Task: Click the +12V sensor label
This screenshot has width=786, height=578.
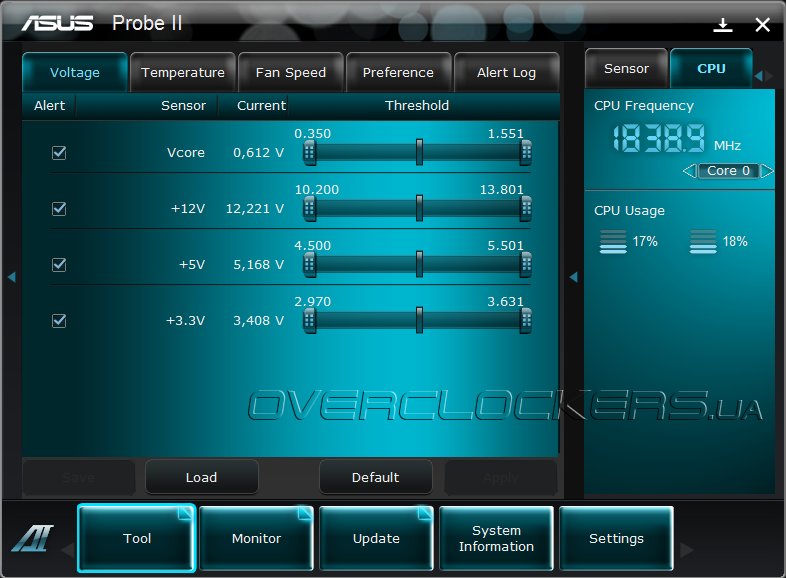Action: (x=188, y=209)
